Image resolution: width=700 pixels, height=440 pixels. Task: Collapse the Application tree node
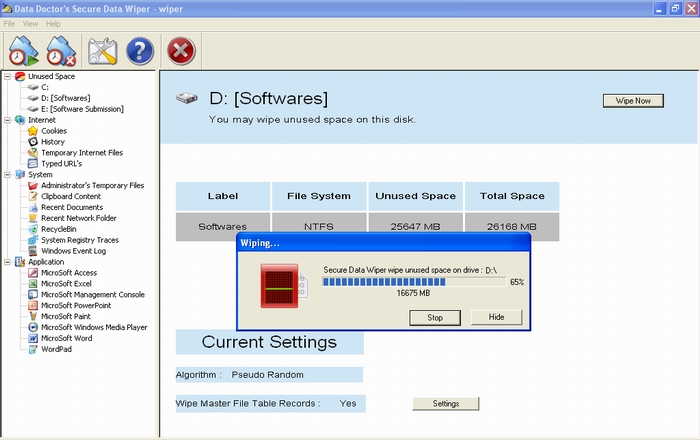pyautogui.click(x=8, y=262)
